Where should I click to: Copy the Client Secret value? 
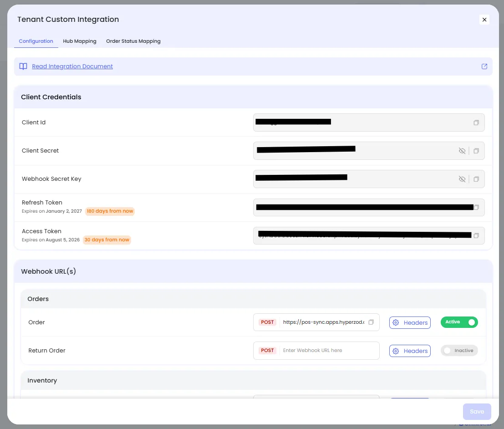[x=476, y=151]
